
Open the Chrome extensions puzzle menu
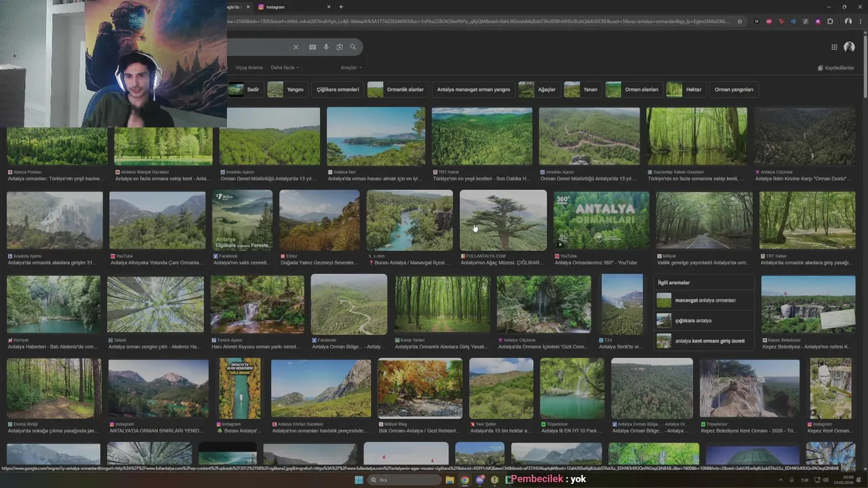[830, 21]
